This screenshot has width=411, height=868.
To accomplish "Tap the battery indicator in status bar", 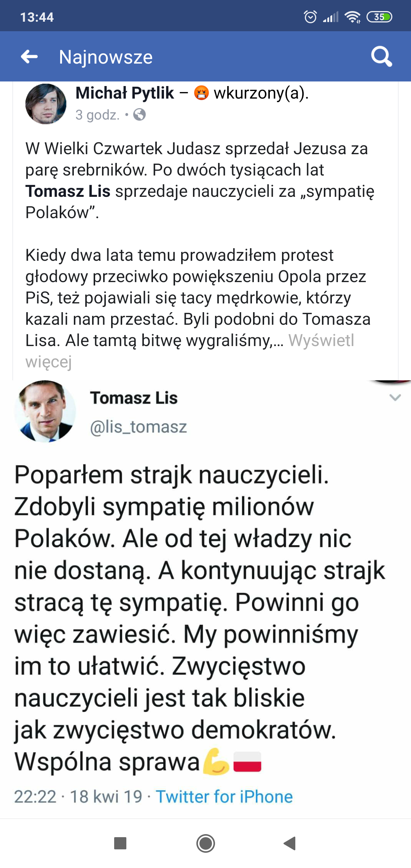I will 379,17.
